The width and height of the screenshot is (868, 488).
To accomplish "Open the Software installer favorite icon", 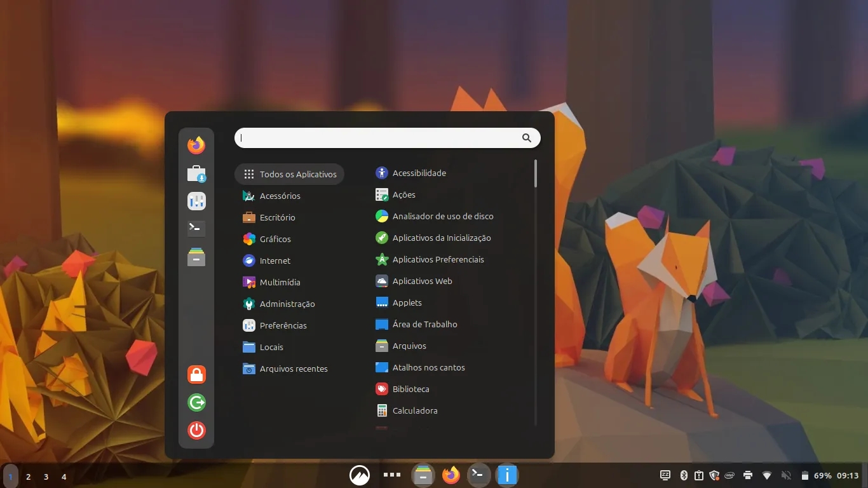I will tap(196, 173).
